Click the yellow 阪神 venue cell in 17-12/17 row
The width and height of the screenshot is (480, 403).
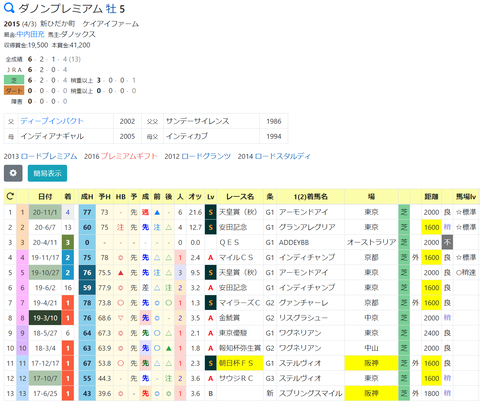pos(371,363)
